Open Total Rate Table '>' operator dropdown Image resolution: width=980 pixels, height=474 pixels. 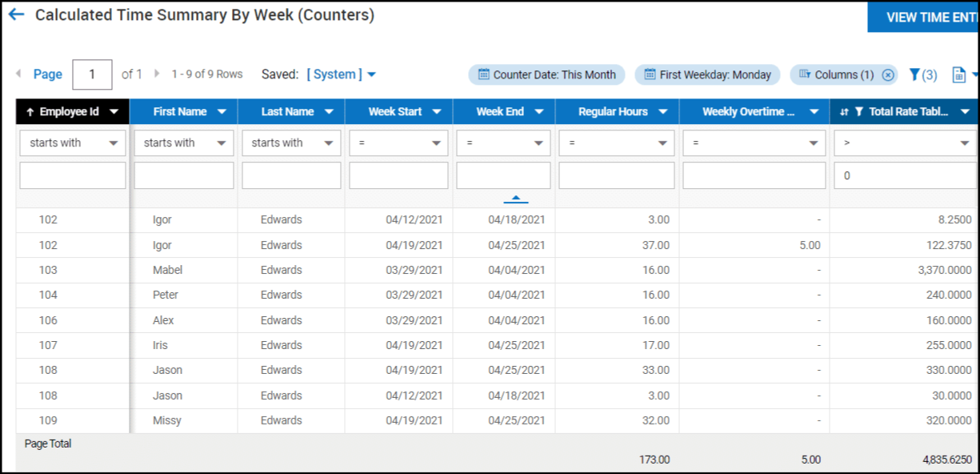click(x=906, y=143)
